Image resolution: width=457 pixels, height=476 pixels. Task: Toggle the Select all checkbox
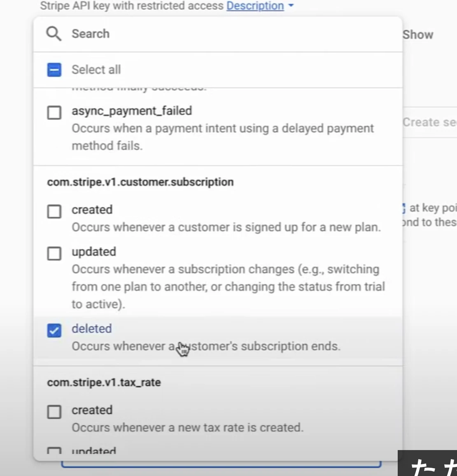click(x=54, y=70)
